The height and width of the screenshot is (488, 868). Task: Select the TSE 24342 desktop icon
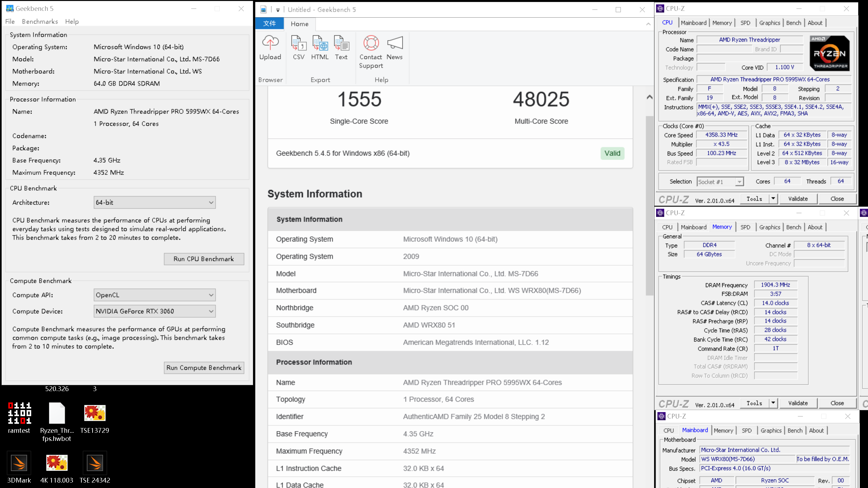tap(95, 467)
